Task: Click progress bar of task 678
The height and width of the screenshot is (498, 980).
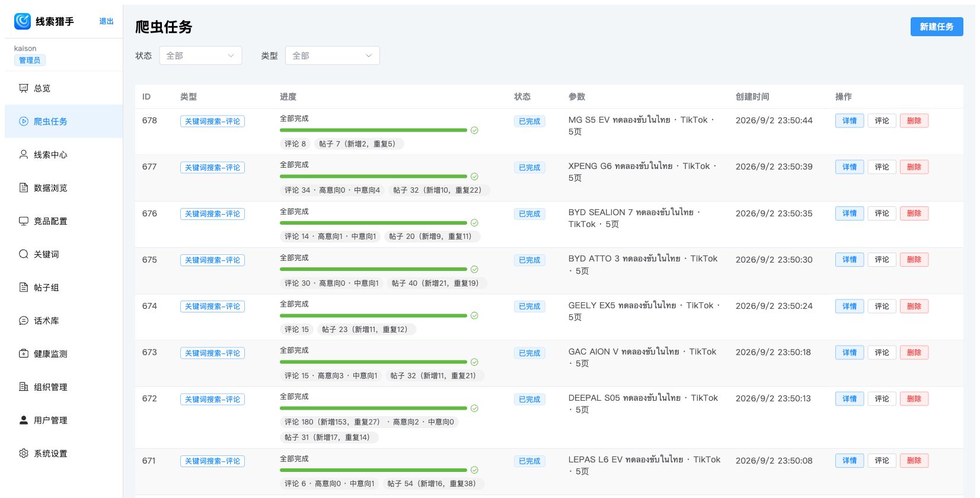Action: pyautogui.click(x=374, y=130)
